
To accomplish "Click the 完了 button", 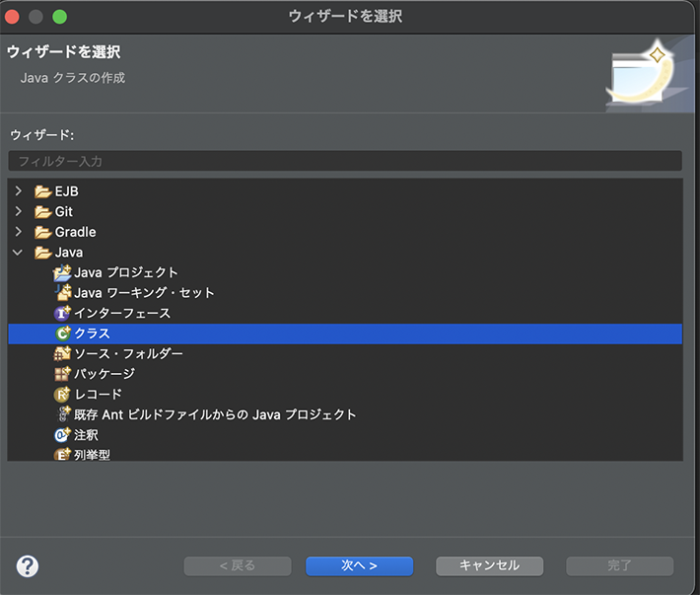I will (619, 566).
